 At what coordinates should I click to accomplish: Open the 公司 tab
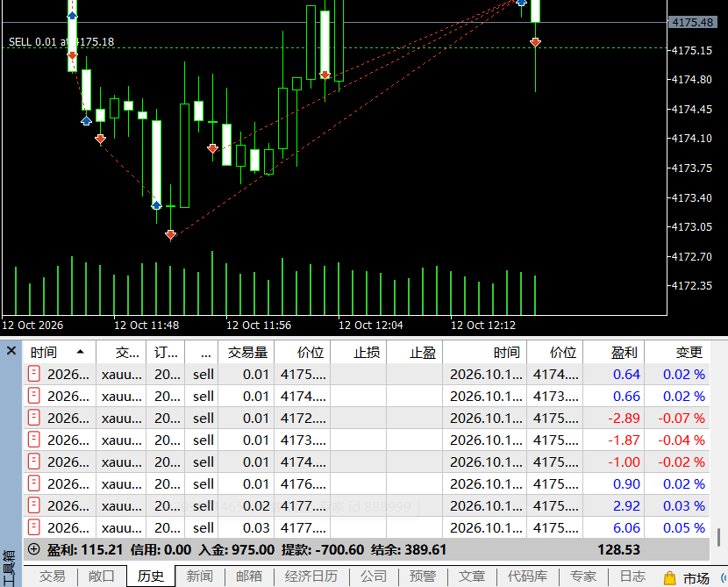[374, 576]
